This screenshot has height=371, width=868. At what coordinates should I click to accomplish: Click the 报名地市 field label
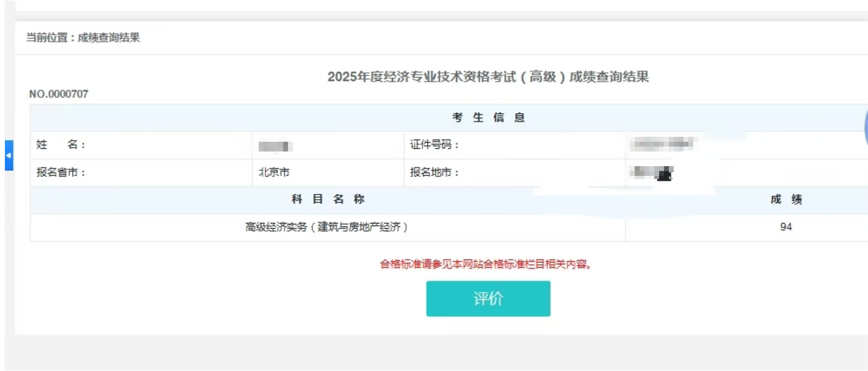pos(434,172)
